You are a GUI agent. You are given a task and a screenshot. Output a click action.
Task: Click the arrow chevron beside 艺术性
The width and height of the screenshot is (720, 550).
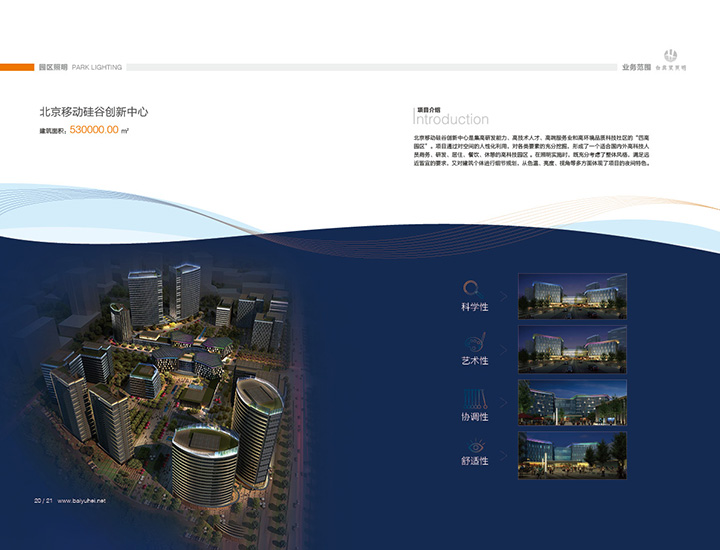click(x=504, y=350)
